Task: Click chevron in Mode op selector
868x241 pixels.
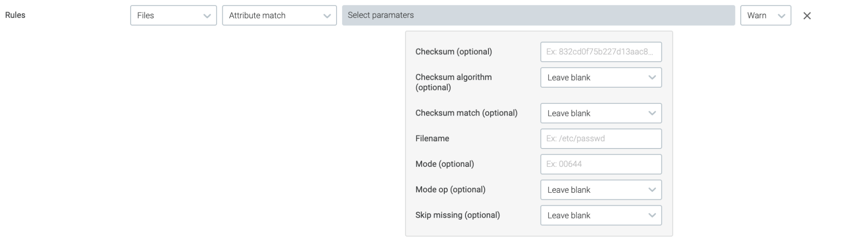Action: [x=652, y=190]
